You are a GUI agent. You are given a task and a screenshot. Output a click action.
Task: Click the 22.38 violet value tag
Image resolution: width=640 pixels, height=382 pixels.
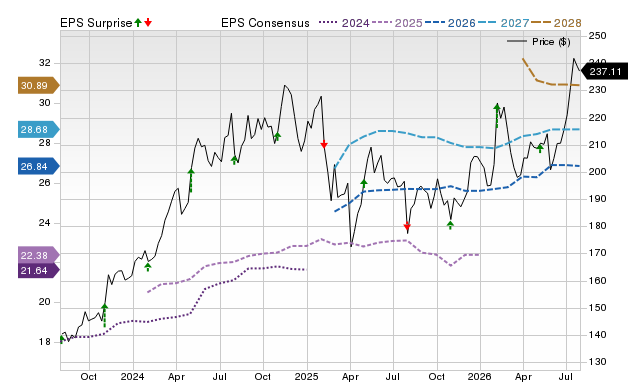pyautogui.click(x=39, y=255)
